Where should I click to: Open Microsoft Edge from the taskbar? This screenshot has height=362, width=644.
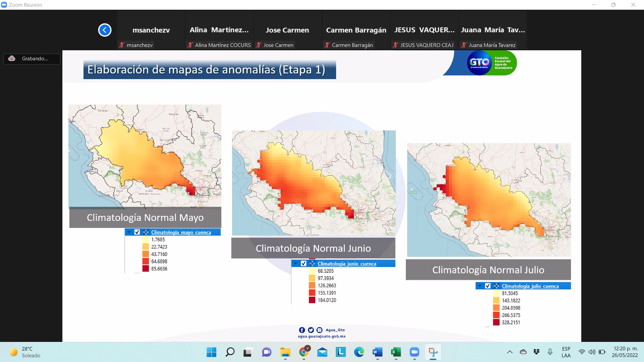coord(359,352)
